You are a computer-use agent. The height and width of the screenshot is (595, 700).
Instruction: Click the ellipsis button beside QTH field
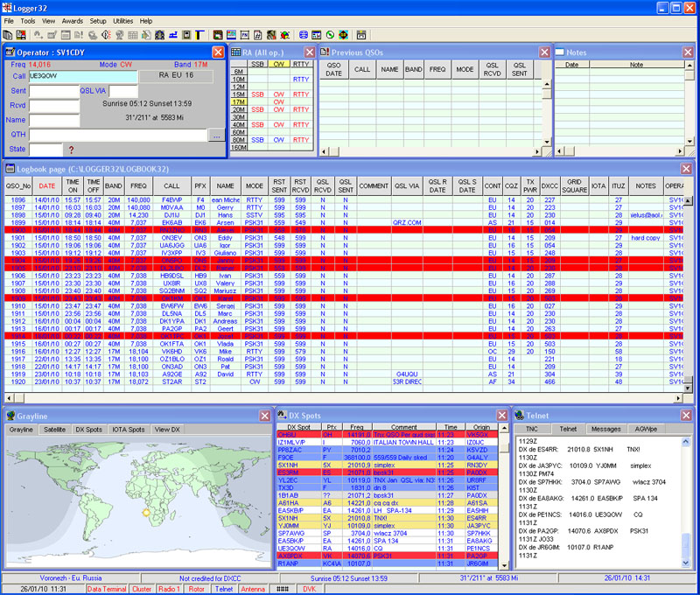pos(215,135)
